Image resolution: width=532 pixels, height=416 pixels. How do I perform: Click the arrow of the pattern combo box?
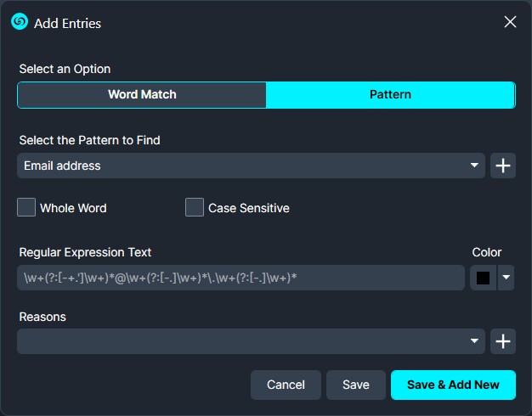(x=475, y=166)
